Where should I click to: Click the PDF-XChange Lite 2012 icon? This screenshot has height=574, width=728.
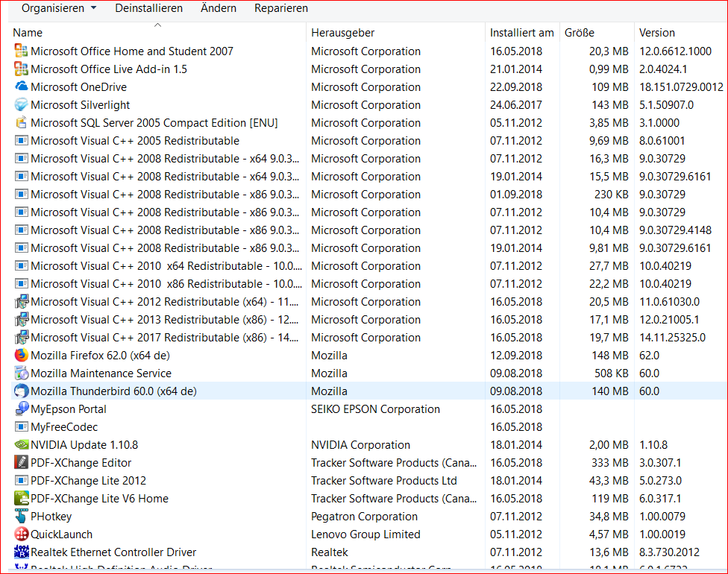[x=22, y=481]
